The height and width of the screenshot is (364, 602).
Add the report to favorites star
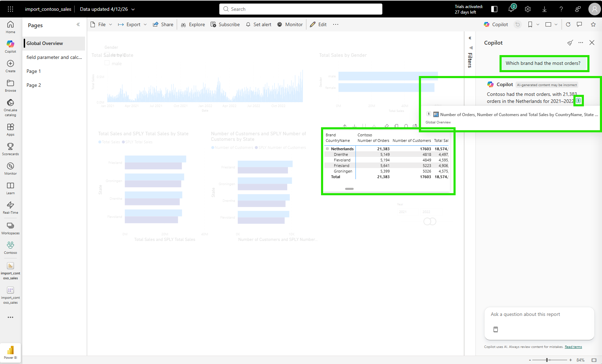593,24
